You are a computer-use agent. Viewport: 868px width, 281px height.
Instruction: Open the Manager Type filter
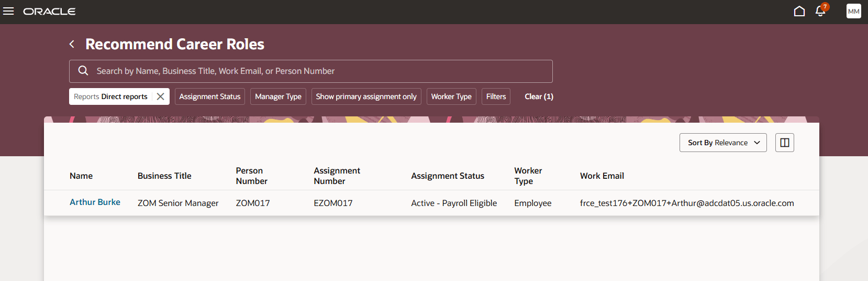(x=278, y=96)
